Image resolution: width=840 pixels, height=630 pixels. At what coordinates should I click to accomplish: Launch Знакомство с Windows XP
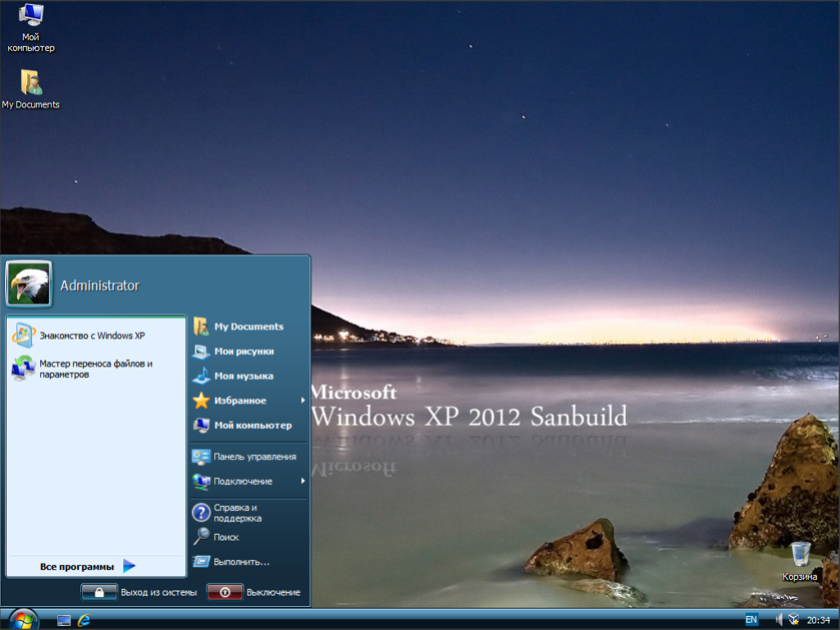(96, 336)
